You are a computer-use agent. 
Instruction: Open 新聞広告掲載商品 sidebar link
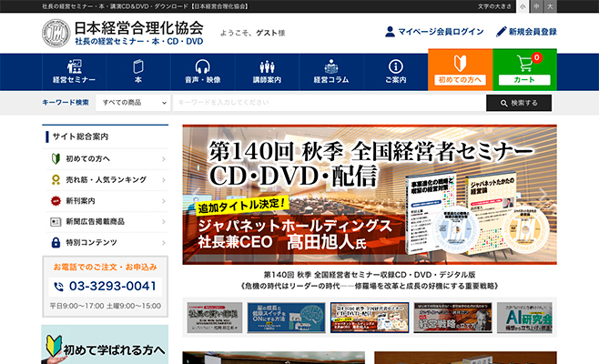[x=95, y=221]
